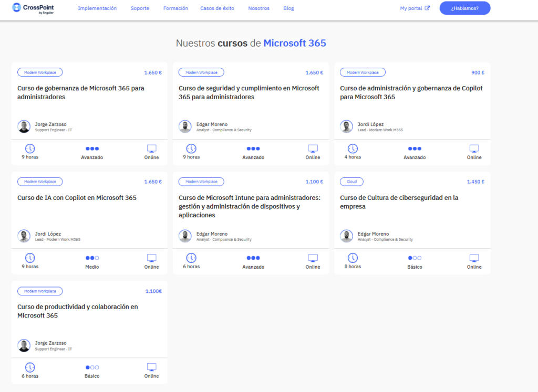538x392 pixels.
Task: Click level dots on seguridad y cumplimiento card
Action: point(253,149)
